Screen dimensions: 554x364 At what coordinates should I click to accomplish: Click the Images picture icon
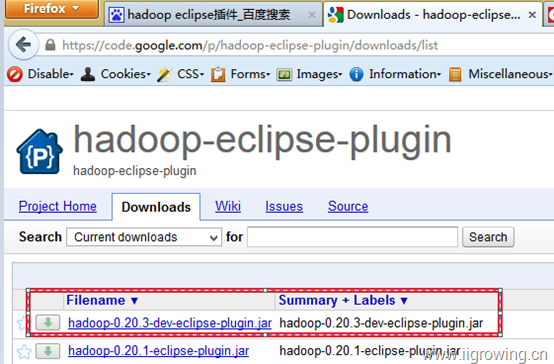coord(284,75)
